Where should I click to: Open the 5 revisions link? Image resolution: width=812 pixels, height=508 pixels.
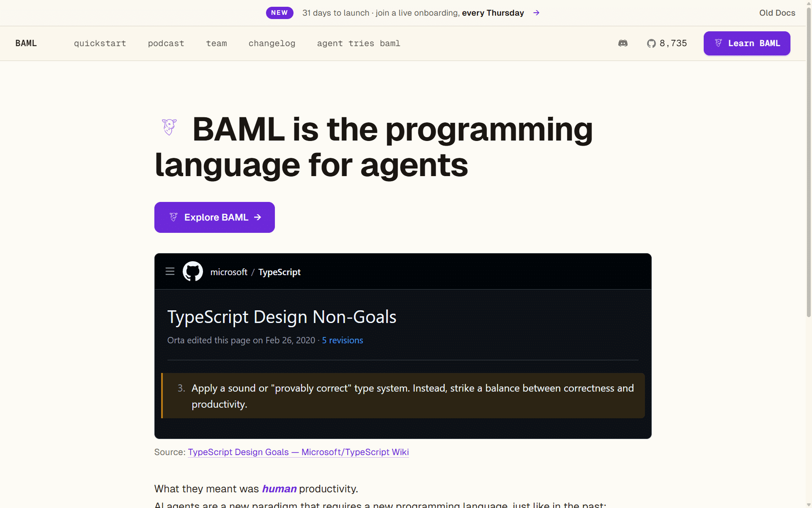coord(343,340)
